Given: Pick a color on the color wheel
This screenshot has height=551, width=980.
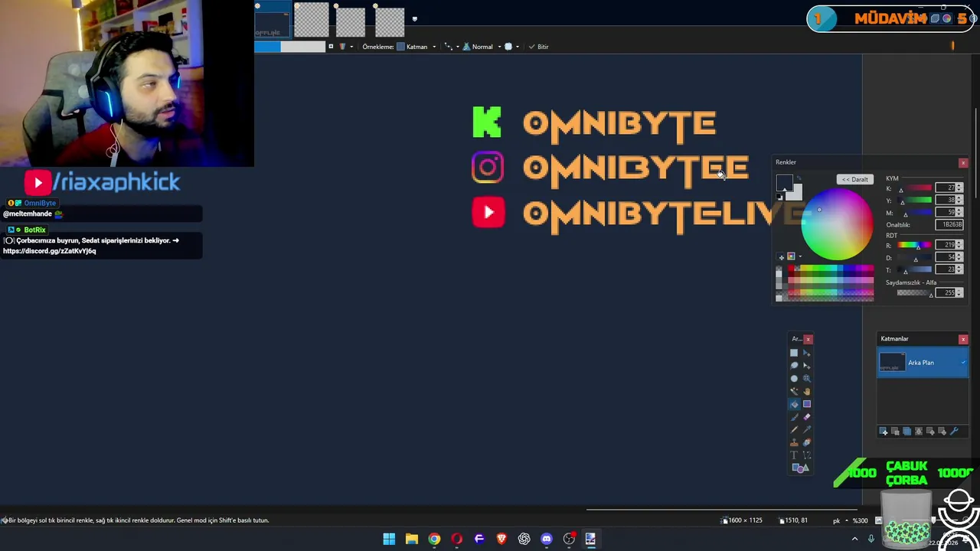Looking at the screenshot, I should coord(838,223).
